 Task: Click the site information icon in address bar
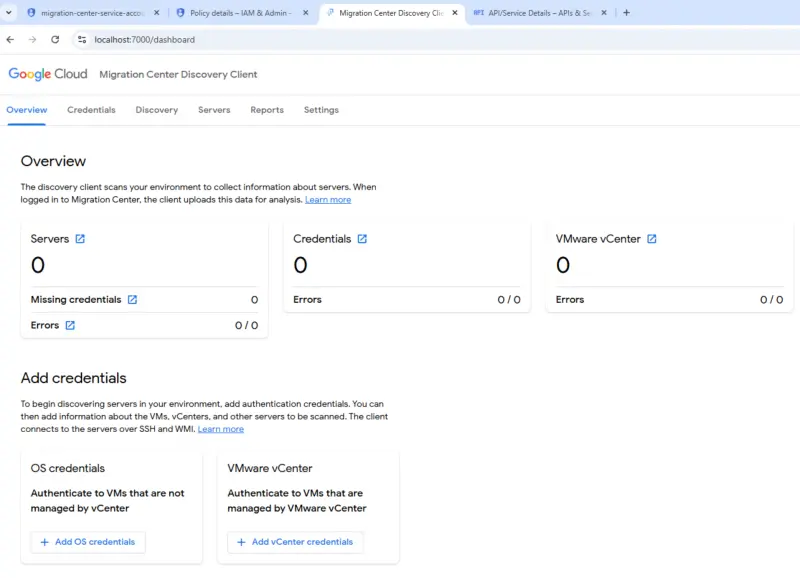[x=81, y=41]
